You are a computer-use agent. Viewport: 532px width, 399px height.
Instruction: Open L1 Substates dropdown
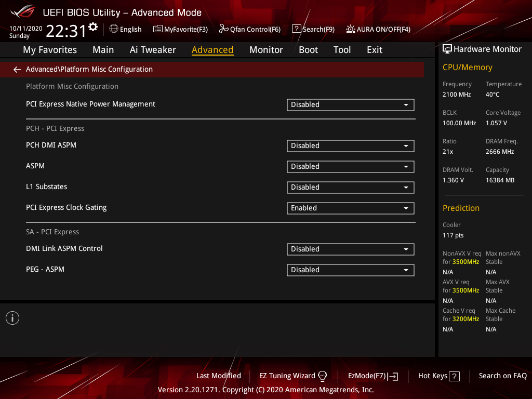click(351, 187)
